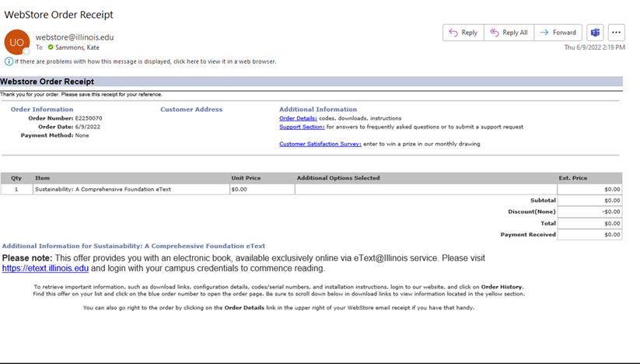Visit the https://etext.illinois.edu link
640x364 pixels.
(45, 268)
